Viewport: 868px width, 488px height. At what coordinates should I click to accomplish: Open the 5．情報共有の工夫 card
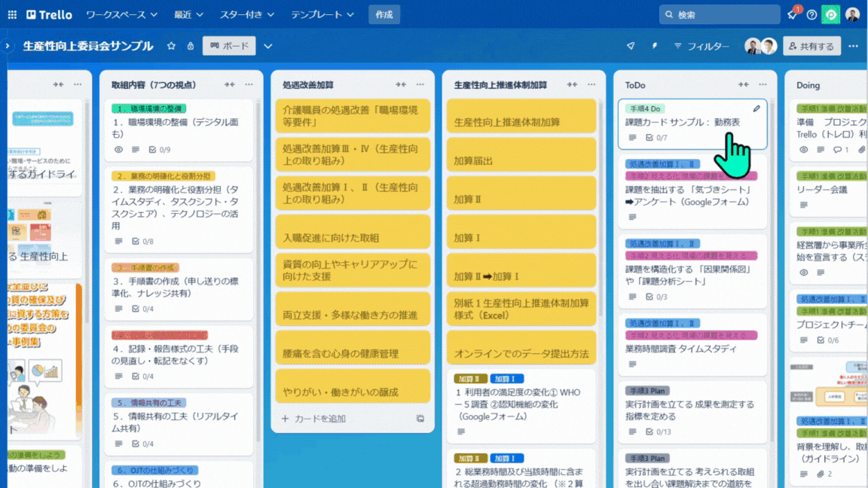click(179, 423)
